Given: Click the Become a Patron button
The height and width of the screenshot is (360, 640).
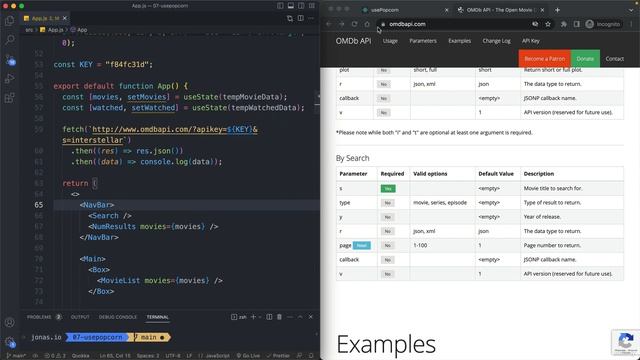Looking at the screenshot, I should click(x=544, y=59).
